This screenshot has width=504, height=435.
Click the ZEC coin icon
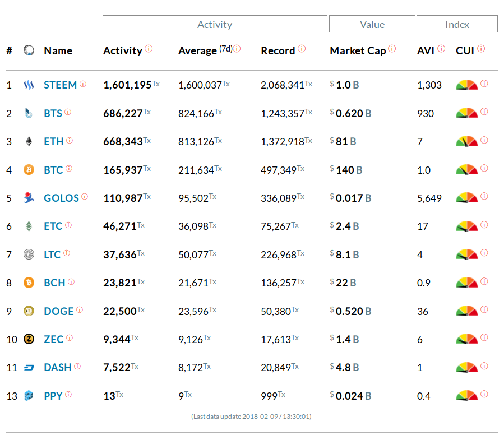pyautogui.click(x=29, y=339)
